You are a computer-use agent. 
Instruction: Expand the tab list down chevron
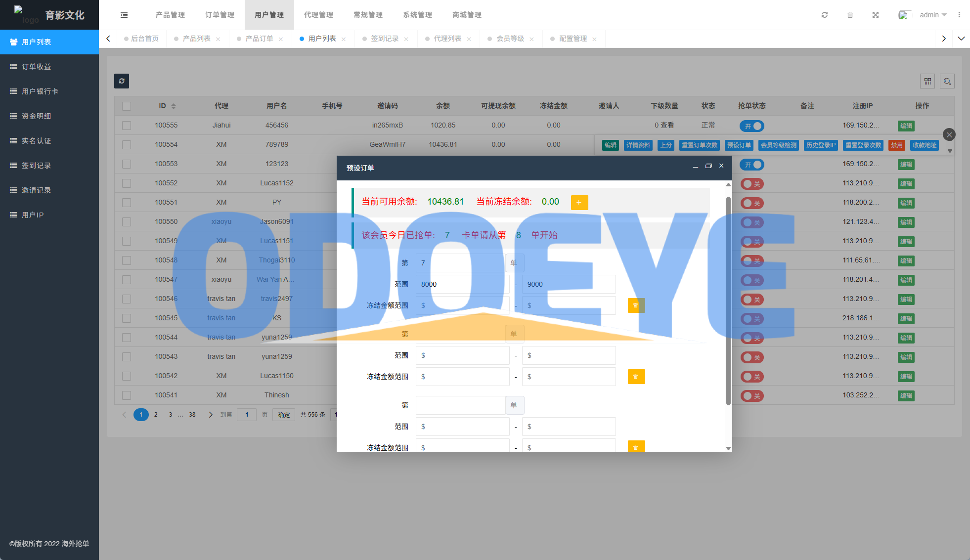point(961,39)
